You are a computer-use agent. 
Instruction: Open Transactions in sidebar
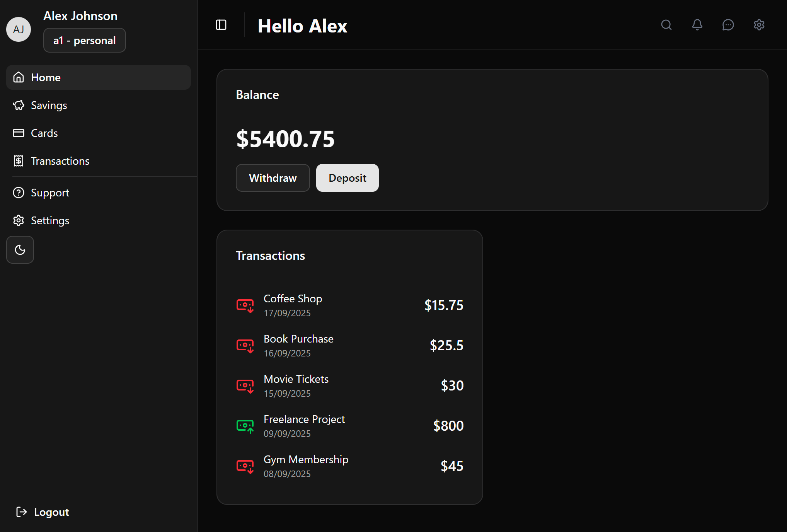click(x=60, y=161)
